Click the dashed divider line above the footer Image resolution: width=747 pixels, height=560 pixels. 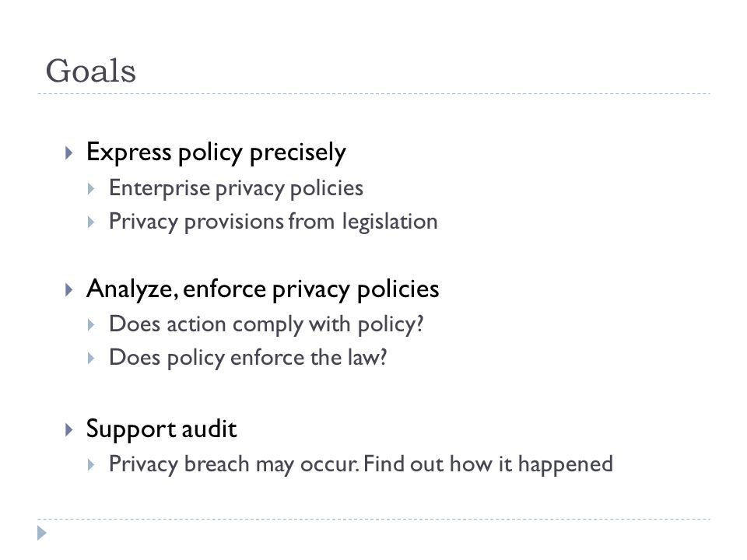[x=373, y=519]
